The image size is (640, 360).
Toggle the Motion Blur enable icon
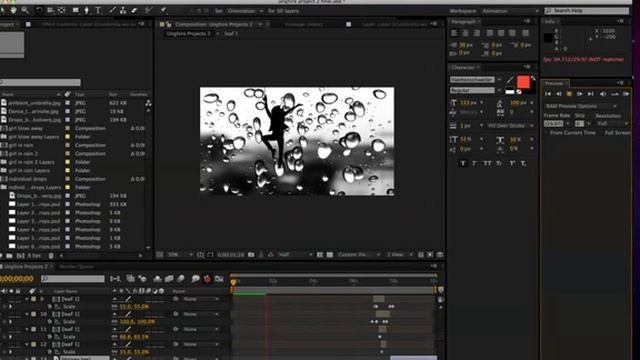(x=180, y=279)
